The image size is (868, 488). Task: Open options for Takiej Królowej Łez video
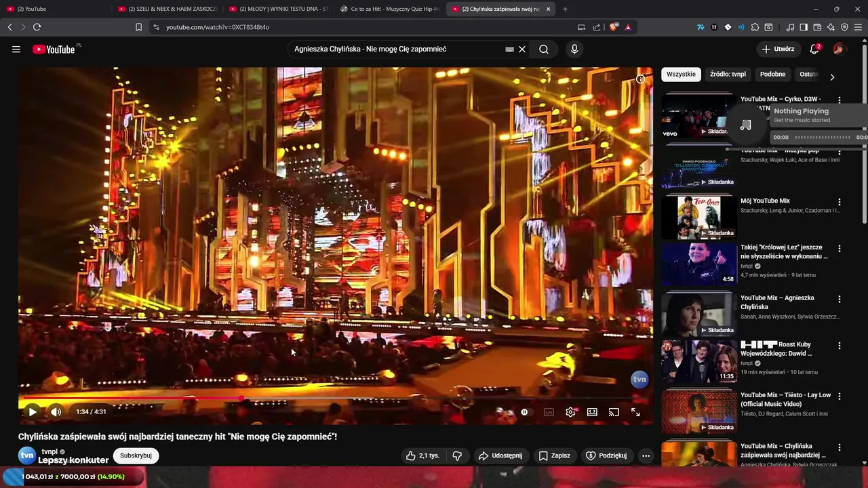pyautogui.click(x=839, y=249)
